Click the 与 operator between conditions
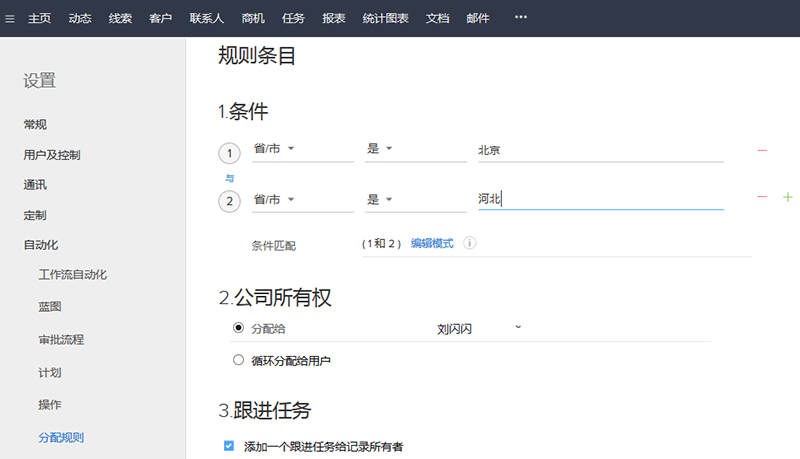Image resolution: width=800 pixels, height=459 pixels. click(x=229, y=176)
